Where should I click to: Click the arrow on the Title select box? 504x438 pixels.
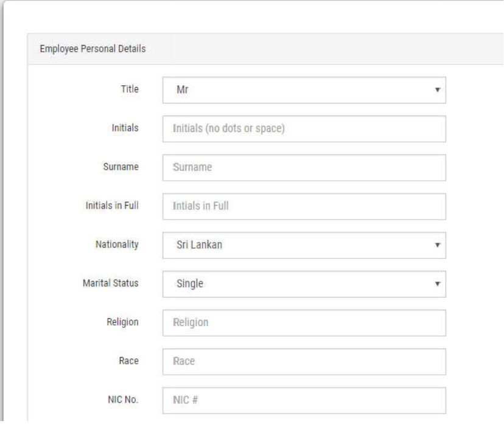pos(437,90)
